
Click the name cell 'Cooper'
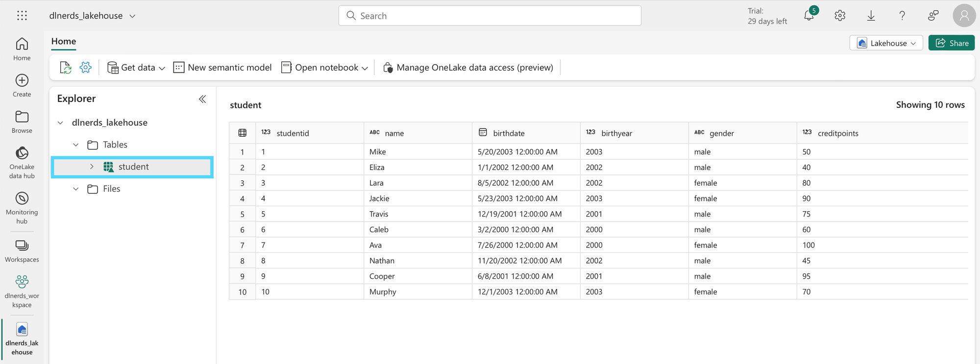coord(418,276)
